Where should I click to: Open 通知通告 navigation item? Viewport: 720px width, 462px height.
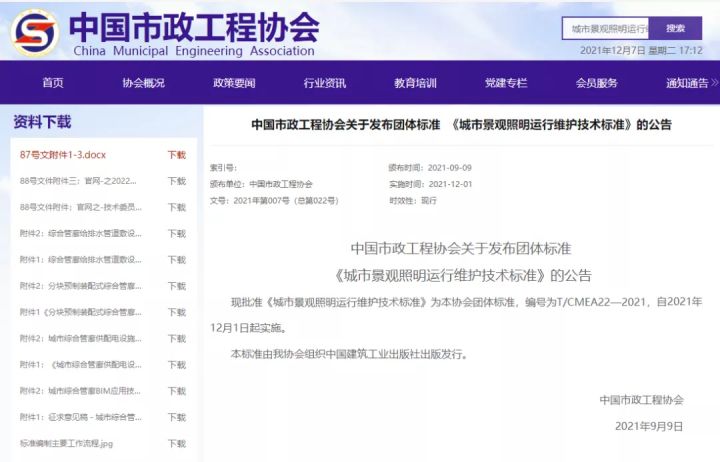pyautogui.click(x=687, y=83)
